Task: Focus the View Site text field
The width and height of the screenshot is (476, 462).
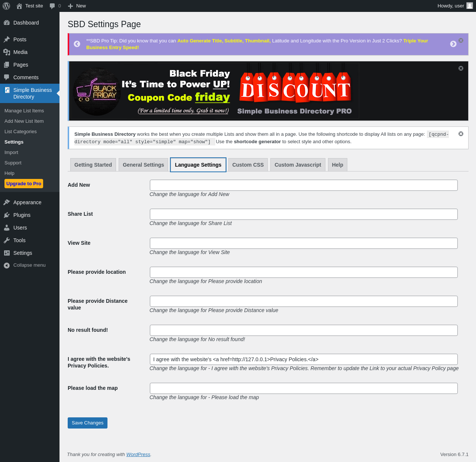Action: point(304,243)
